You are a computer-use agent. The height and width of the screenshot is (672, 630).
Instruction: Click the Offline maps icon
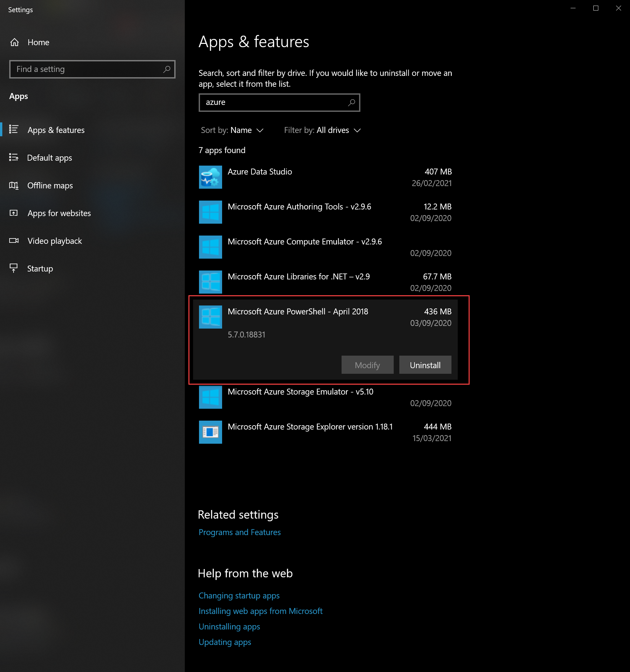point(14,185)
